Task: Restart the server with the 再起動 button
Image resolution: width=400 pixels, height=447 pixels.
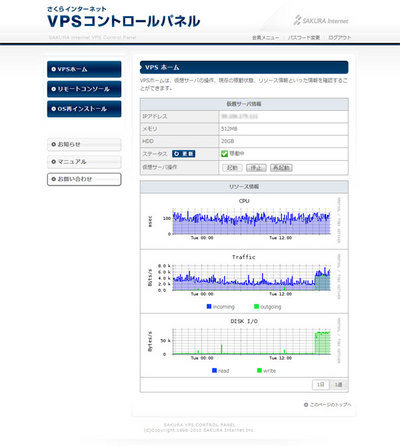Action: (x=281, y=168)
